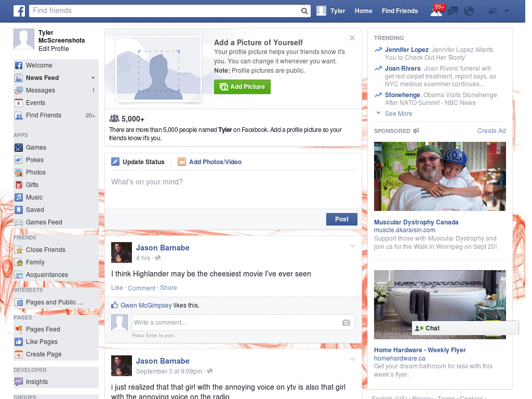Click the Games app icon
The image size is (532, 399).
click(19, 148)
